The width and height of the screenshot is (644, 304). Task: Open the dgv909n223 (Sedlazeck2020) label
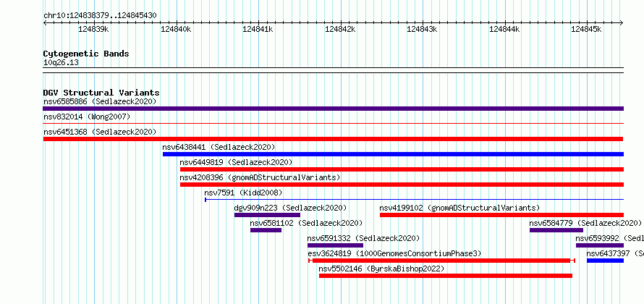click(x=290, y=208)
